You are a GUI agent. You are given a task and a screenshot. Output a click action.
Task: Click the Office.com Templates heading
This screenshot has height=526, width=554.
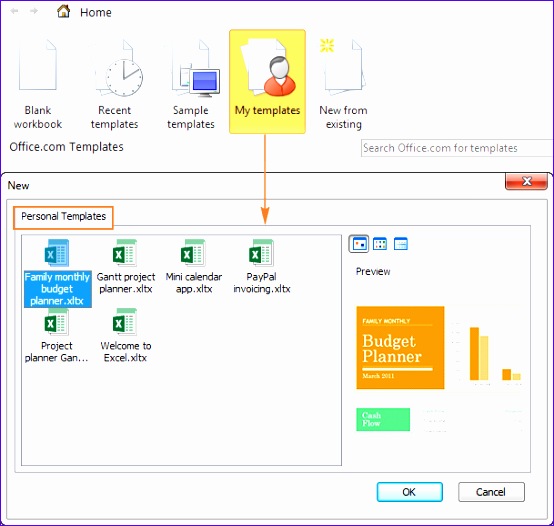coord(66,147)
